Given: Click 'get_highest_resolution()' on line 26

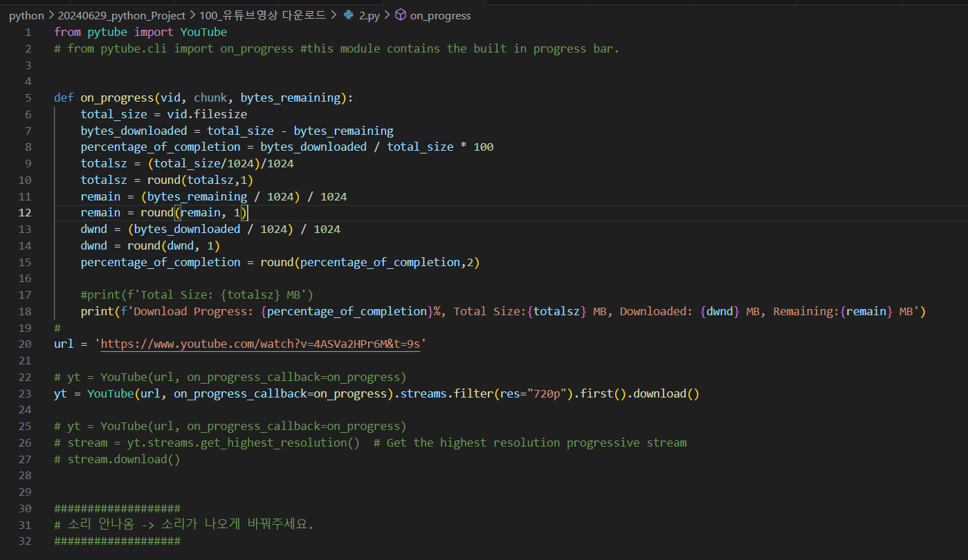Looking at the screenshot, I should (284, 443).
